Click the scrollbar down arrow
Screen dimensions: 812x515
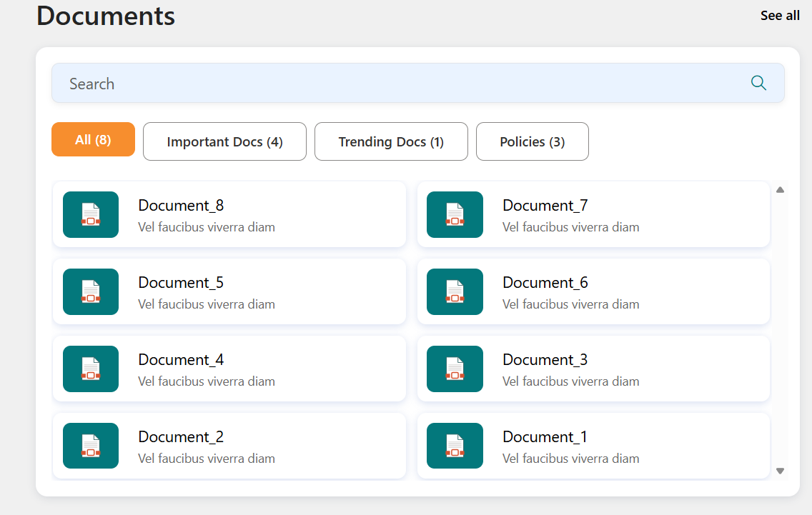coord(780,471)
